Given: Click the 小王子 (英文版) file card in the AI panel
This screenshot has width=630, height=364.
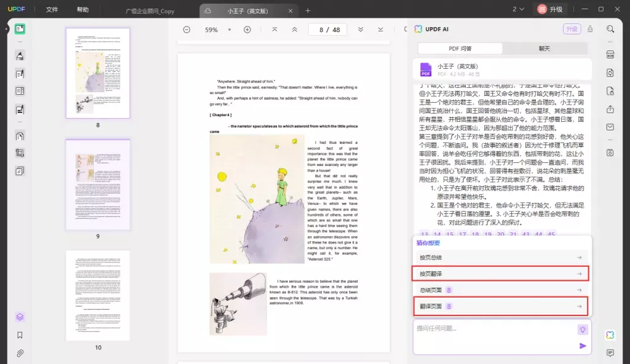Looking at the screenshot, I should coord(502,69).
